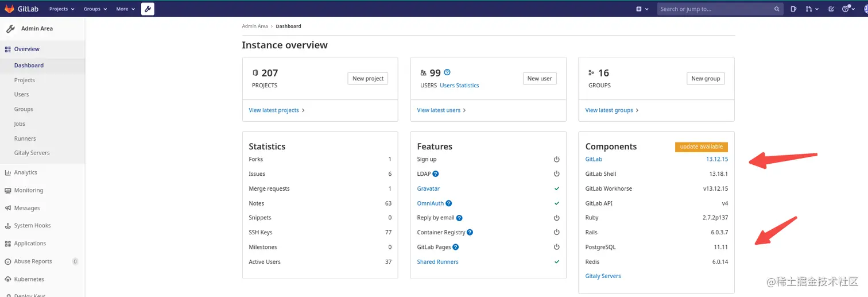Open the Admin Area wrench icon in navbar
The image size is (868, 297).
tap(148, 9)
